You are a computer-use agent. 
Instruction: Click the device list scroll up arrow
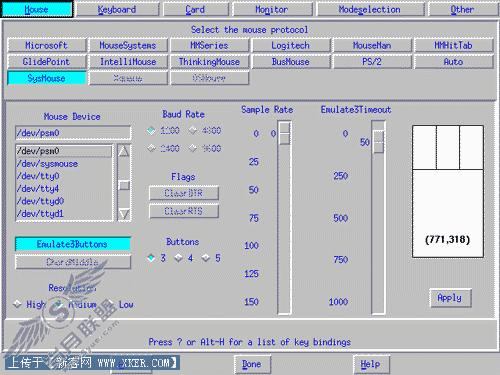(124, 152)
